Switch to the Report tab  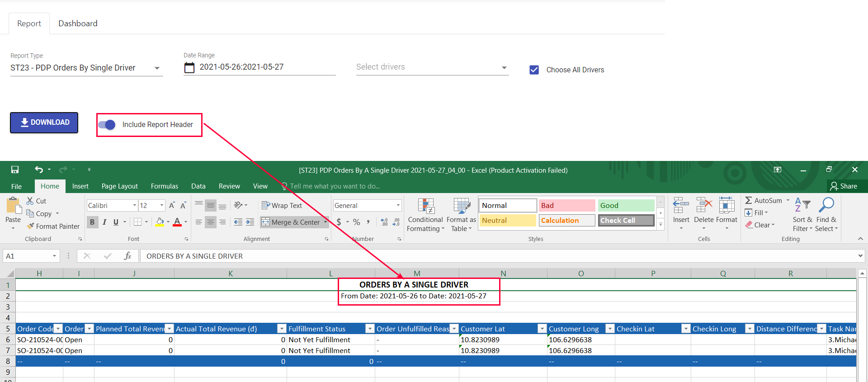click(29, 24)
